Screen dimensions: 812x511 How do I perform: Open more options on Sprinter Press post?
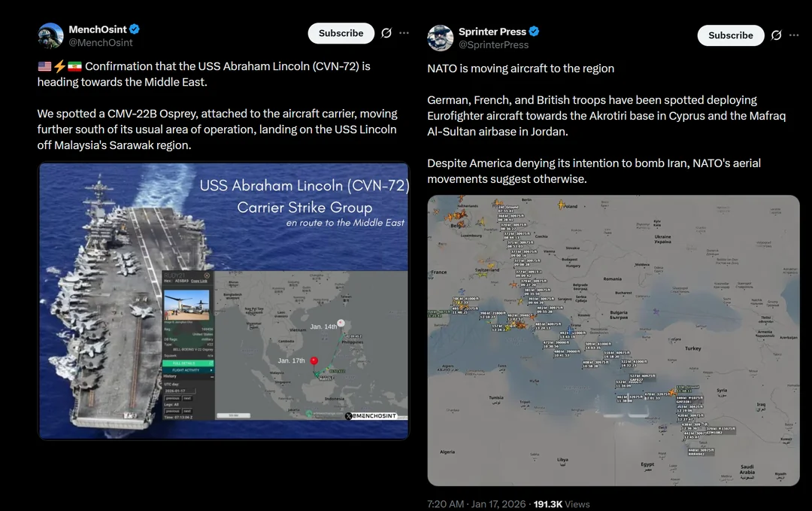click(794, 35)
